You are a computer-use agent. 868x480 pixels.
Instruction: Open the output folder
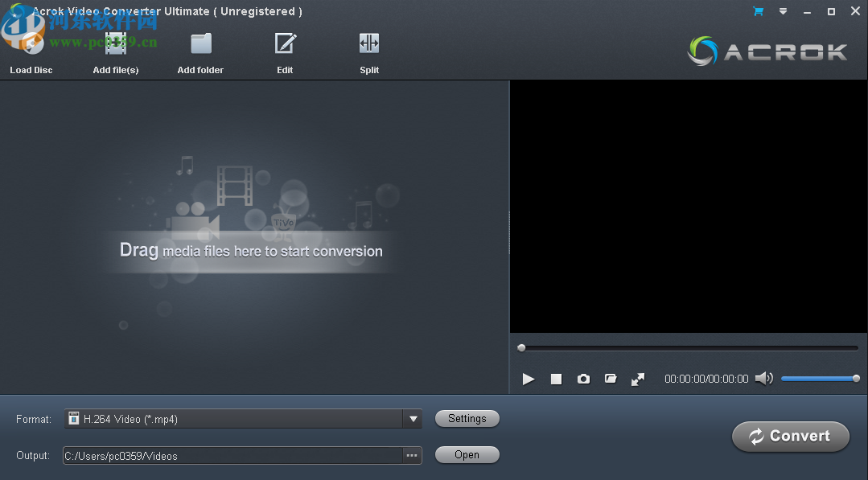click(x=467, y=454)
